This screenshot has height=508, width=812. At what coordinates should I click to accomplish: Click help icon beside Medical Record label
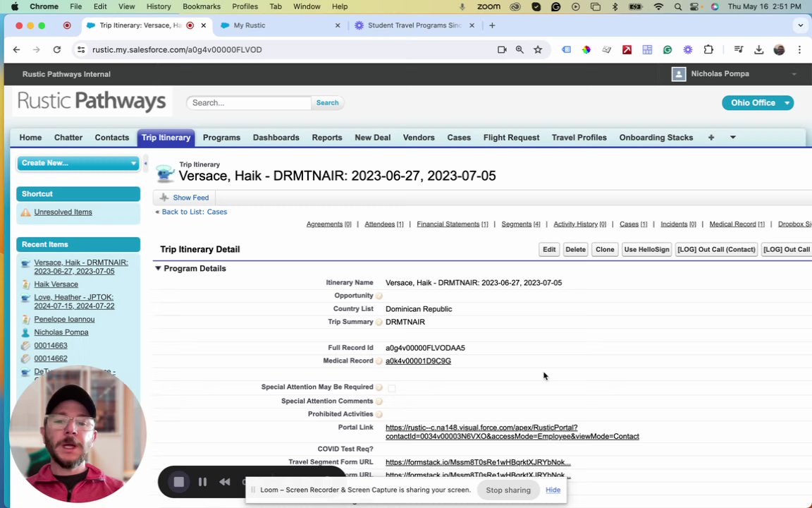click(379, 361)
